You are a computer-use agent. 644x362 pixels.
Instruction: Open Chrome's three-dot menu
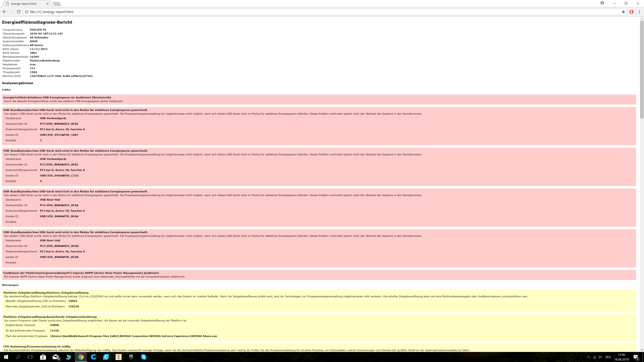639,12
